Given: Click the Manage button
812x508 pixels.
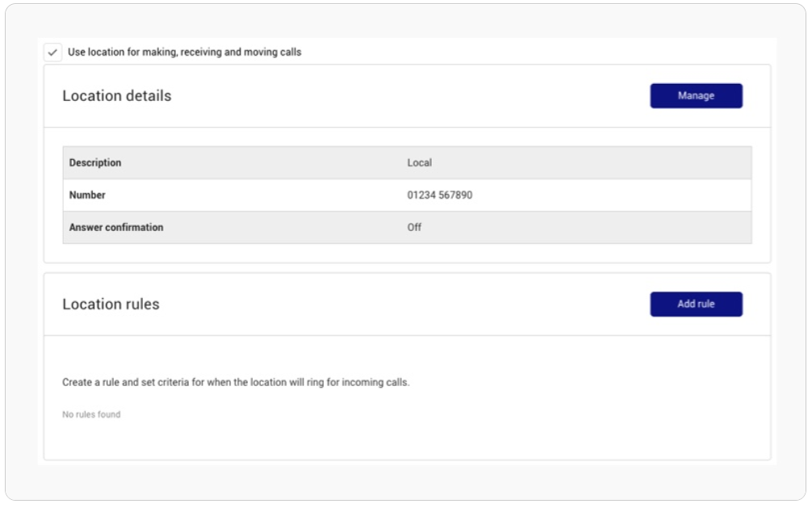Looking at the screenshot, I should tap(696, 96).
